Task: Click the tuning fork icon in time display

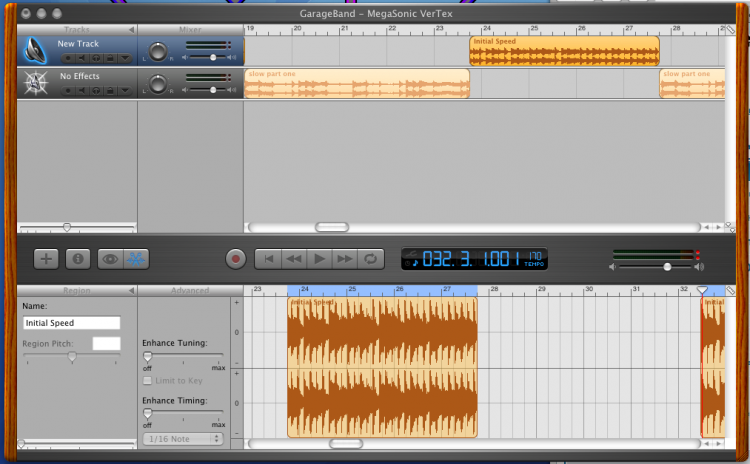Action: [x=412, y=254]
